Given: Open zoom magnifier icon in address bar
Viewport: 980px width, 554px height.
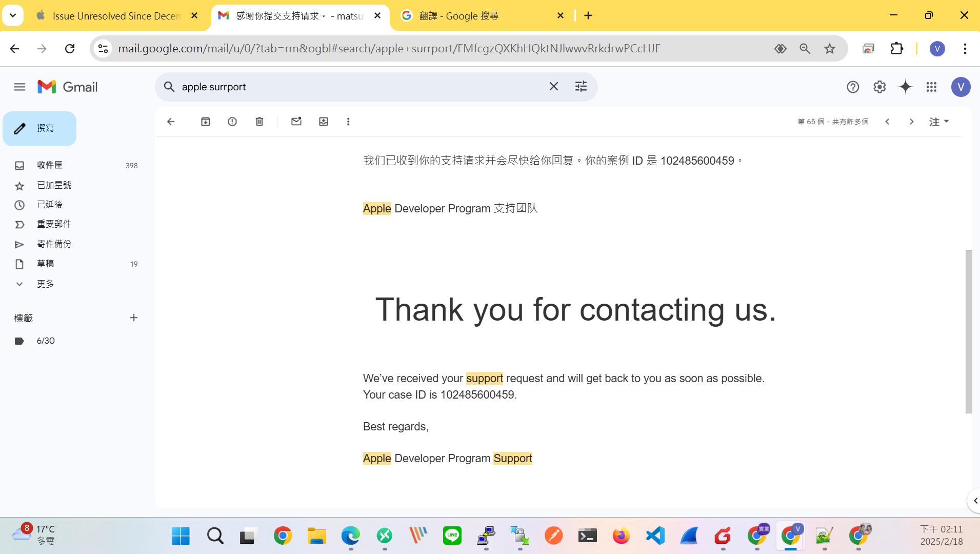Looking at the screenshot, I should [805, 49].
